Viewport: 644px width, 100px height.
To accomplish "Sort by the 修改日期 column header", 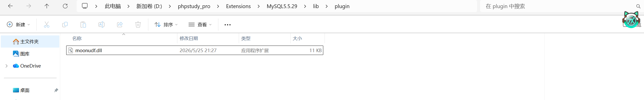I will pos(189,38).
